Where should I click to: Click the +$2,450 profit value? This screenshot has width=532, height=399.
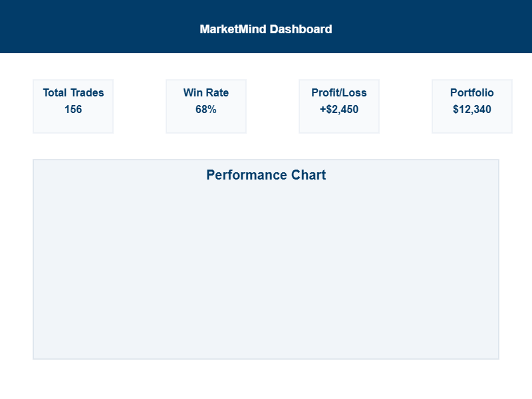[x=339, y=110]
